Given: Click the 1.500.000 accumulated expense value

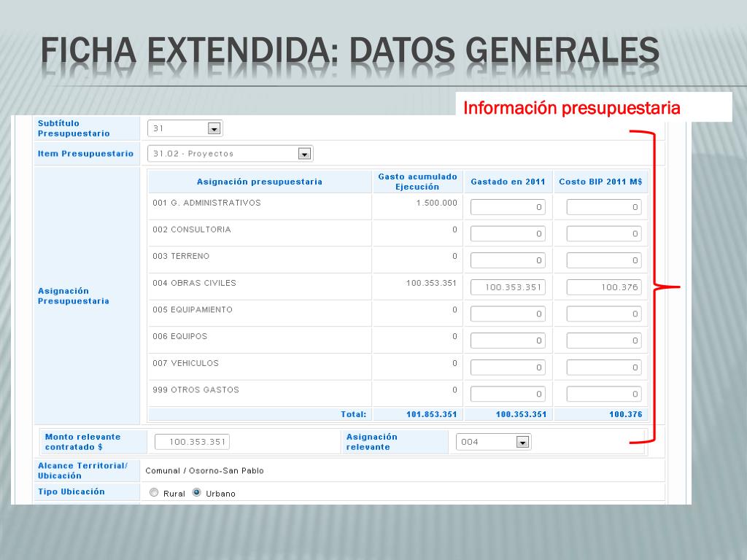Looking at the screenshot, I should (436, 203).
